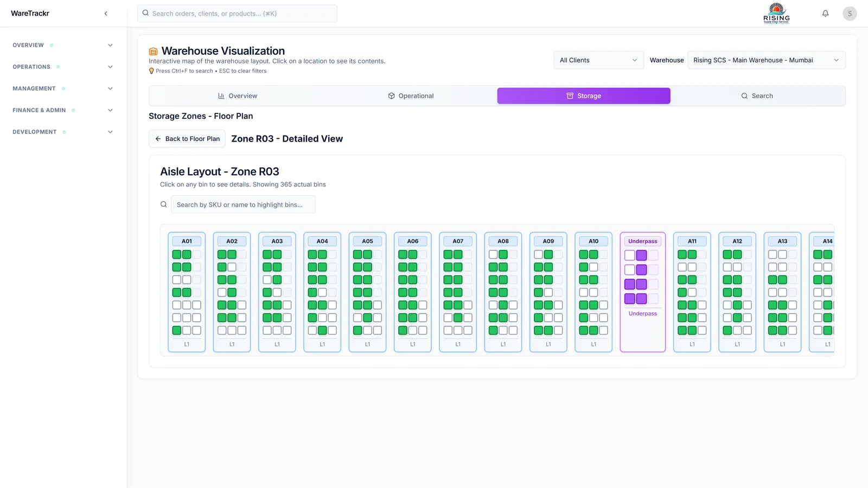Click first green bin in aisle A11
Screen dimensions: 868x488
click(x=682, y=254)
